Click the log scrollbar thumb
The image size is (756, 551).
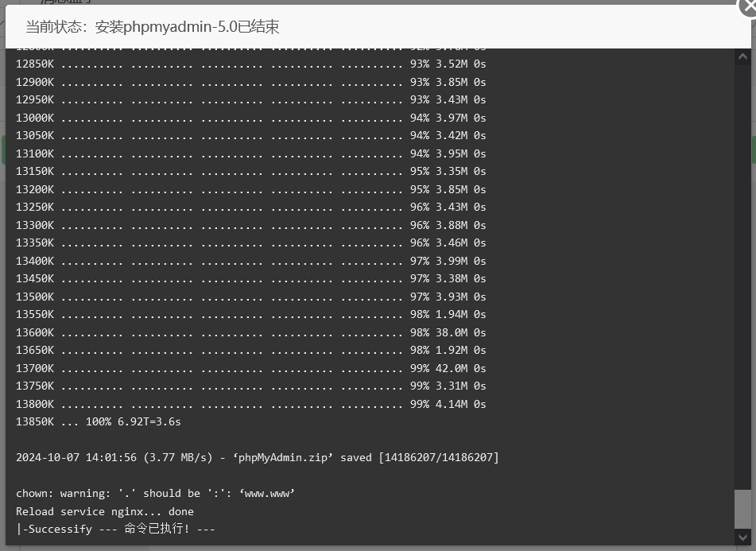coord(742,509)
